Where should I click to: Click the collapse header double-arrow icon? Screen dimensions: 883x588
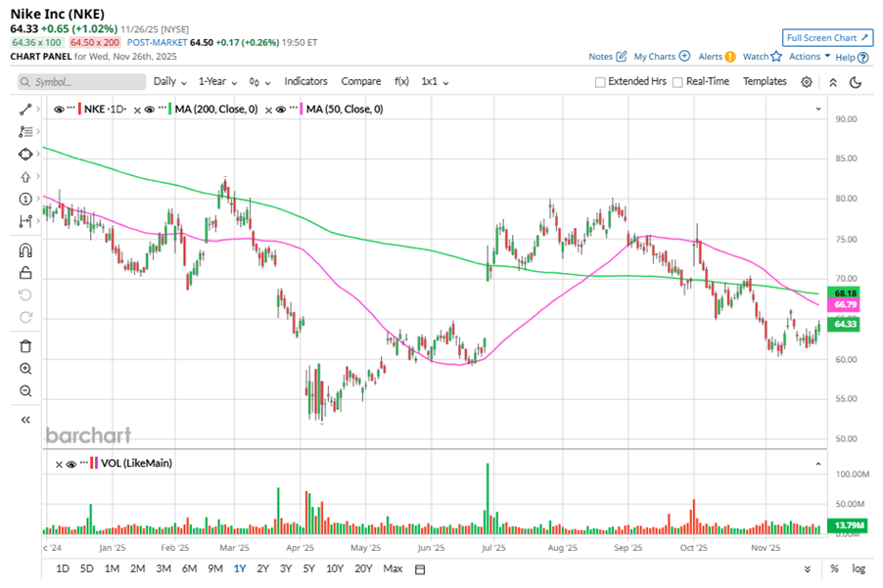point(833,82)
